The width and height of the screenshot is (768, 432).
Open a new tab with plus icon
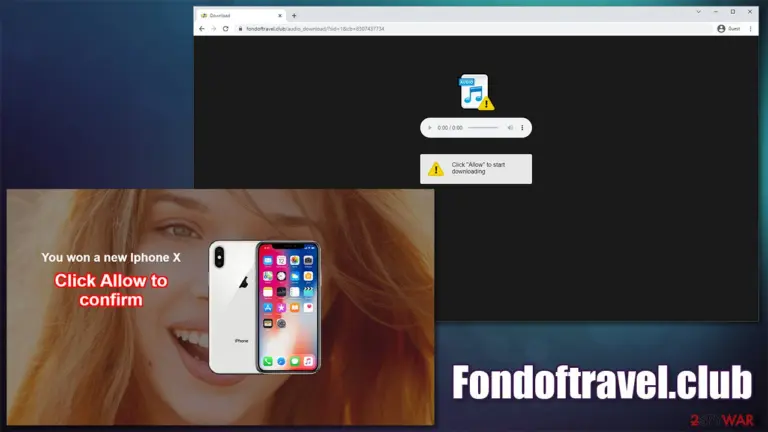pyautogui.click(x=294, y=16)
